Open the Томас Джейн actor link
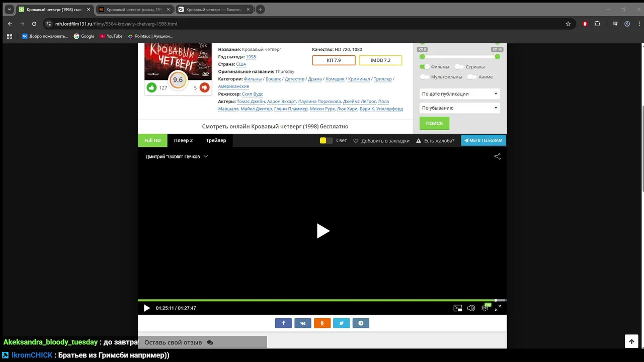 [x=251, y=102]
